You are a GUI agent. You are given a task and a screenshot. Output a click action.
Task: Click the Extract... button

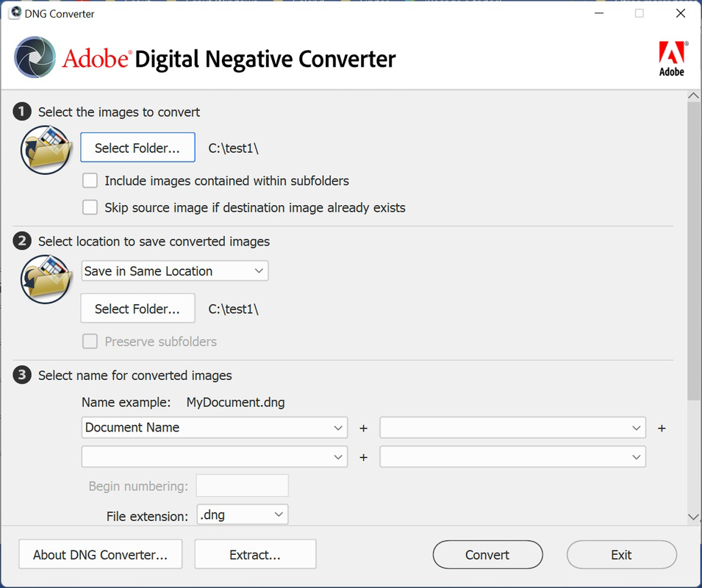(x=255, y=554)
